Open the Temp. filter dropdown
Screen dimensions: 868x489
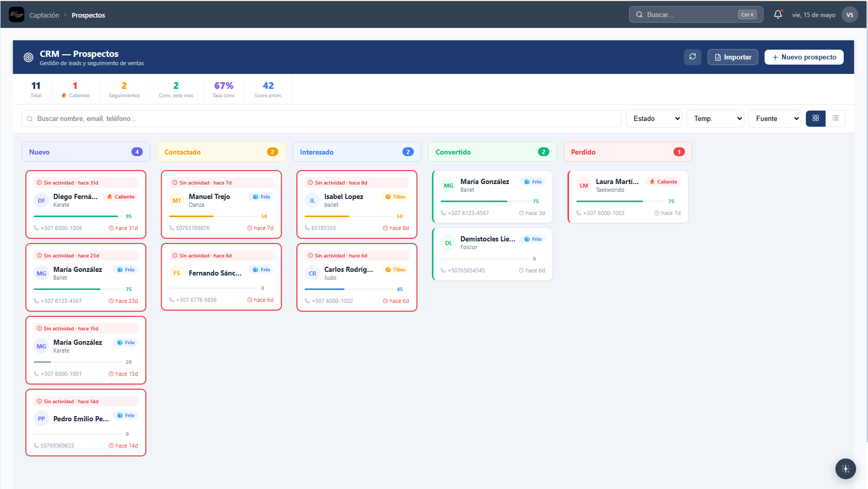pyautogui.click(x=715, y=118)
